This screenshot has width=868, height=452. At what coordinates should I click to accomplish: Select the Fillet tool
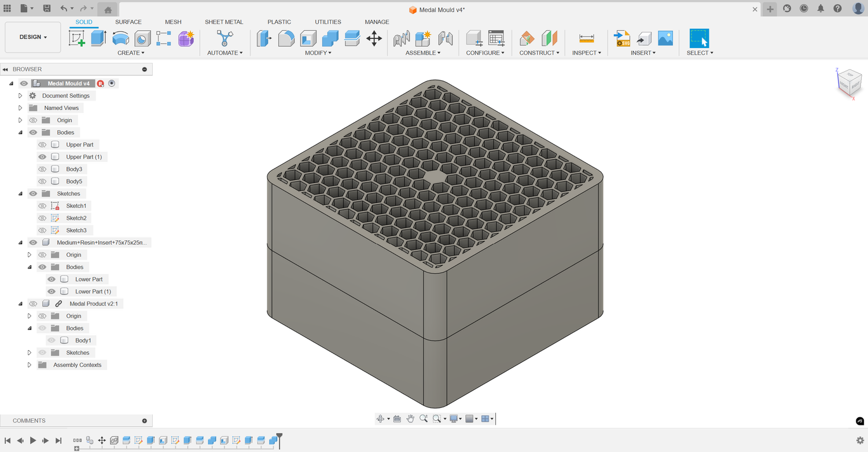[x=286, y=39]
